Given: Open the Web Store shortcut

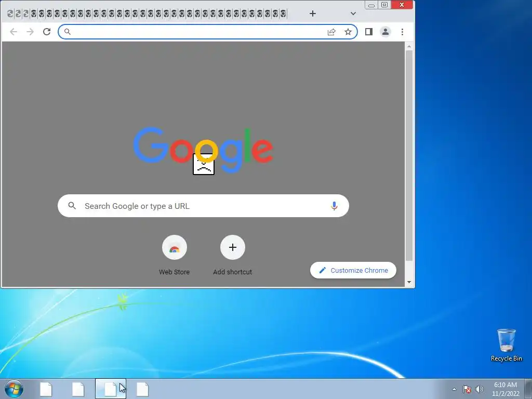Looking at the screenshot, I should click(x=175, y=255).
